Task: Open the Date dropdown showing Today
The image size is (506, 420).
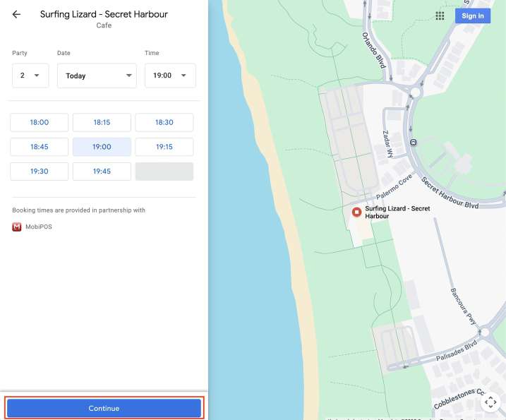Action: (97, 76)
